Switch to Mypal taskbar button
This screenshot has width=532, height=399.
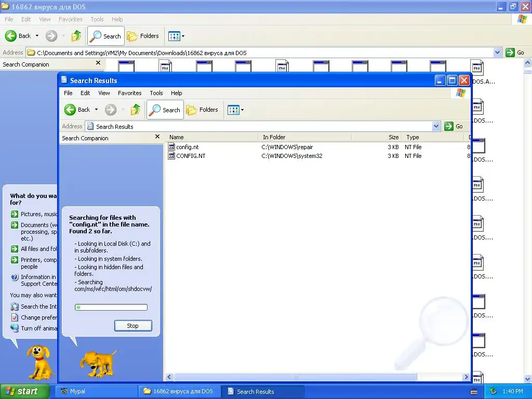click(96, 392)
